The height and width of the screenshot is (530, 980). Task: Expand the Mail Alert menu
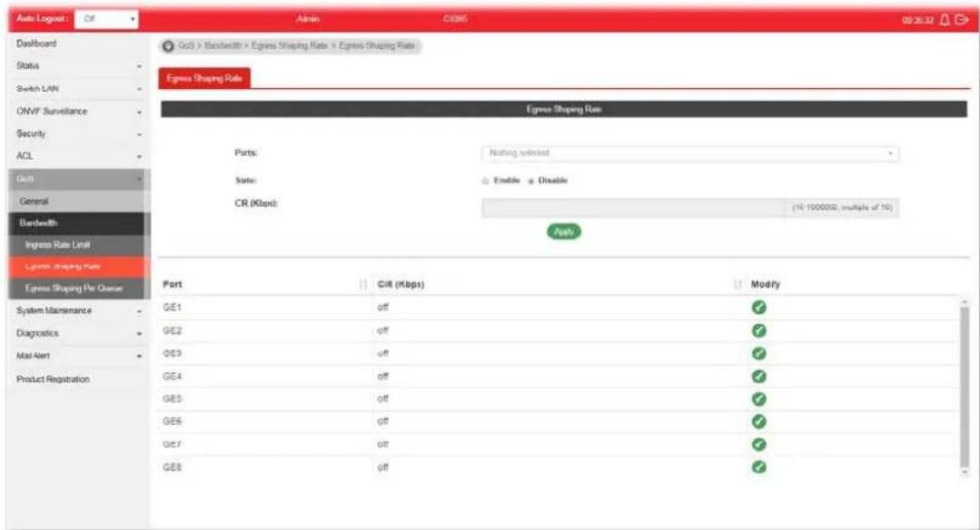point(78,356)
